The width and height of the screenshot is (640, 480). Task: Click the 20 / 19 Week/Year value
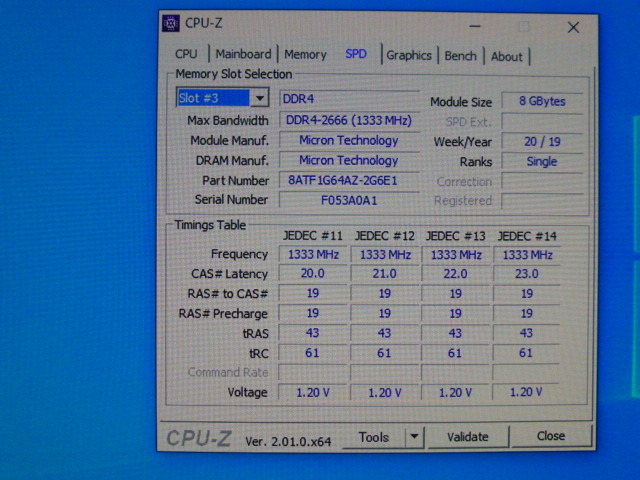point(542,142)
